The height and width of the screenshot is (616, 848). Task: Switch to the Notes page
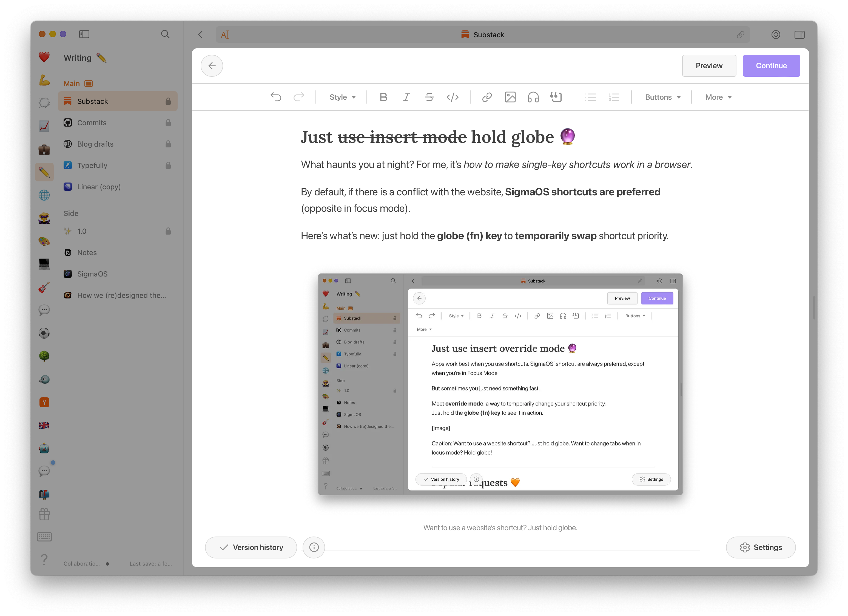[87, 253]
